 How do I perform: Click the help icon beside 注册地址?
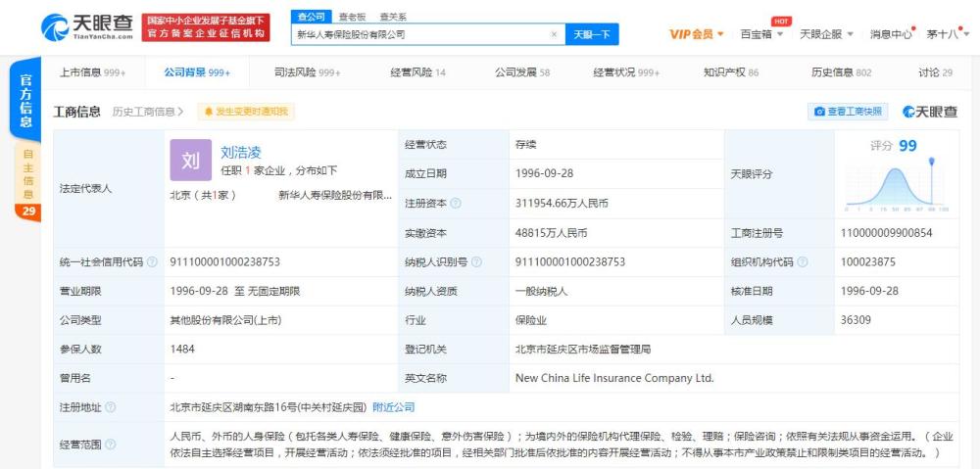(x=110, y=407)
